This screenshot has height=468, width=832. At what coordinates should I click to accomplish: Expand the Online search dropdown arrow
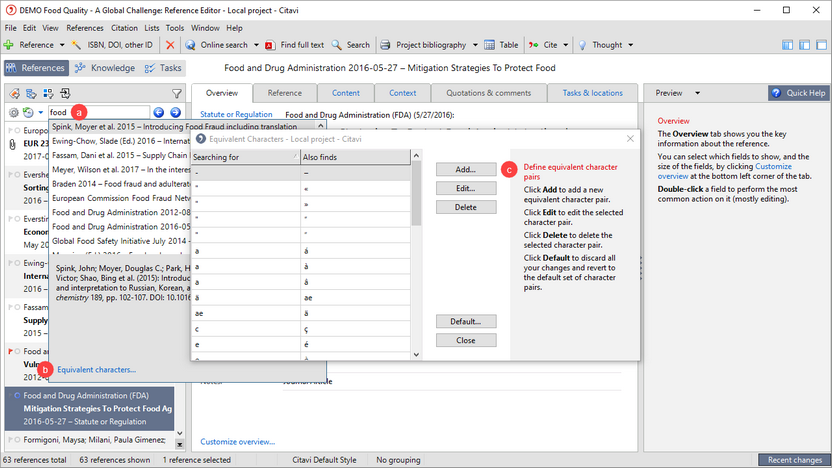pos(256,45)
